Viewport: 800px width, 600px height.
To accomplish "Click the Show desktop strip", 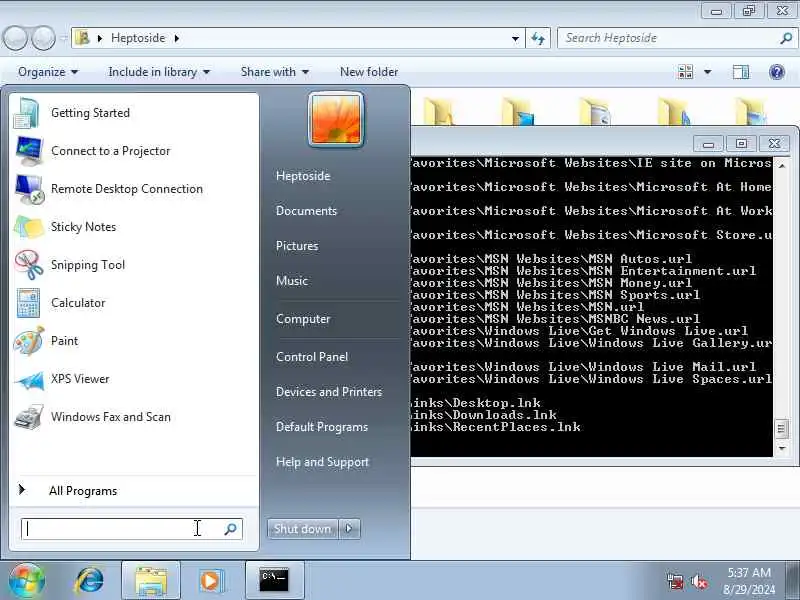I will [793, 581].
